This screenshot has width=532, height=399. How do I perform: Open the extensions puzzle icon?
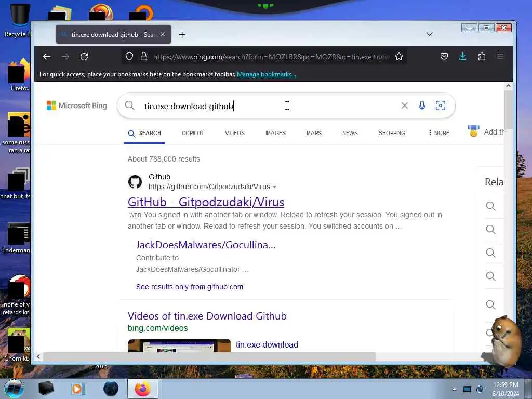tap(482, 56)
